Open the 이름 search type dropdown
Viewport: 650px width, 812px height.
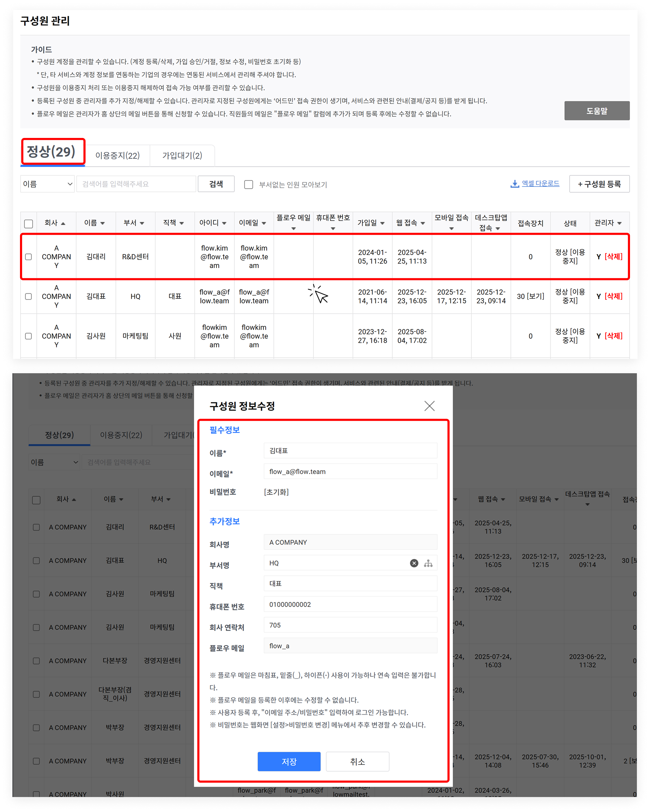(x=47, y=184)
